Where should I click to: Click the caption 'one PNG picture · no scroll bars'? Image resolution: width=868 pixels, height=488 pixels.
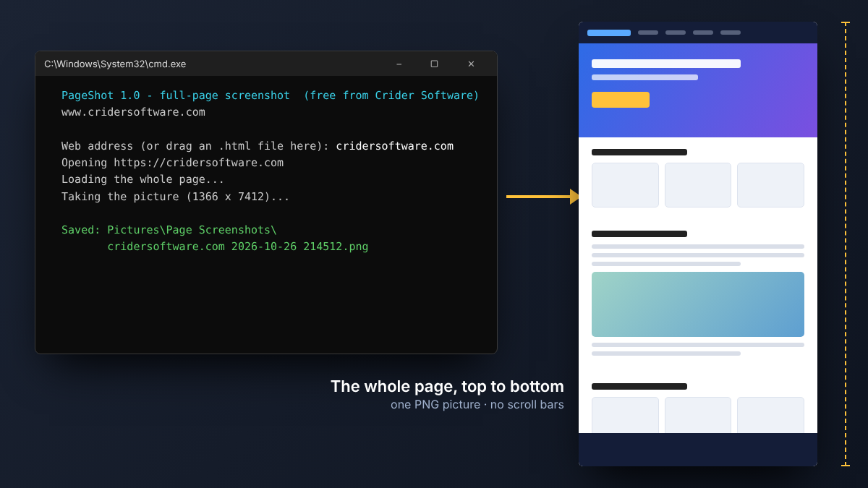point(477,404)
